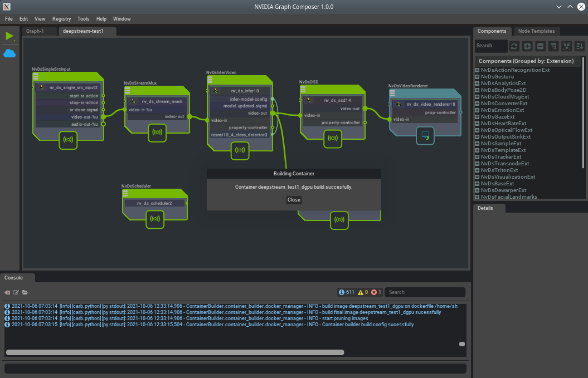This screenshot has height=378, width=588.
Task: Open the Registry menu
Action: click(61, 19)
